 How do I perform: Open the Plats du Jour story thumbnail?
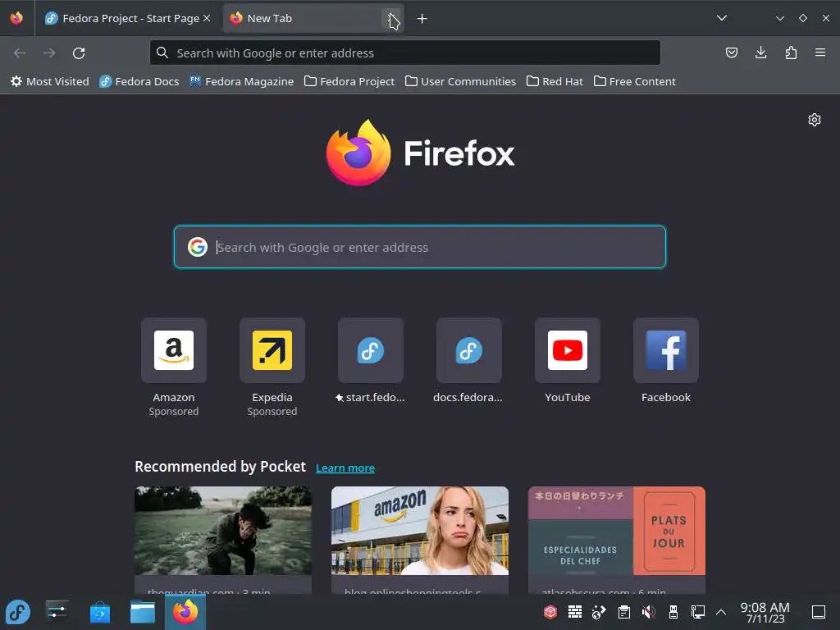pos(617,531)
